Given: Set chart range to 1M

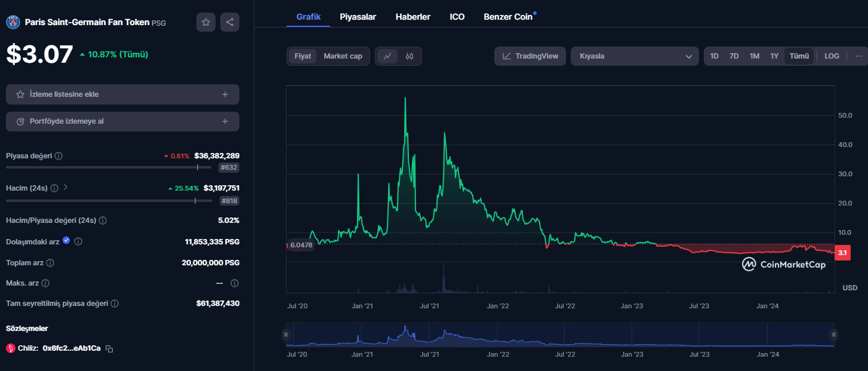Looking at the screenshot, I should 755,56.
